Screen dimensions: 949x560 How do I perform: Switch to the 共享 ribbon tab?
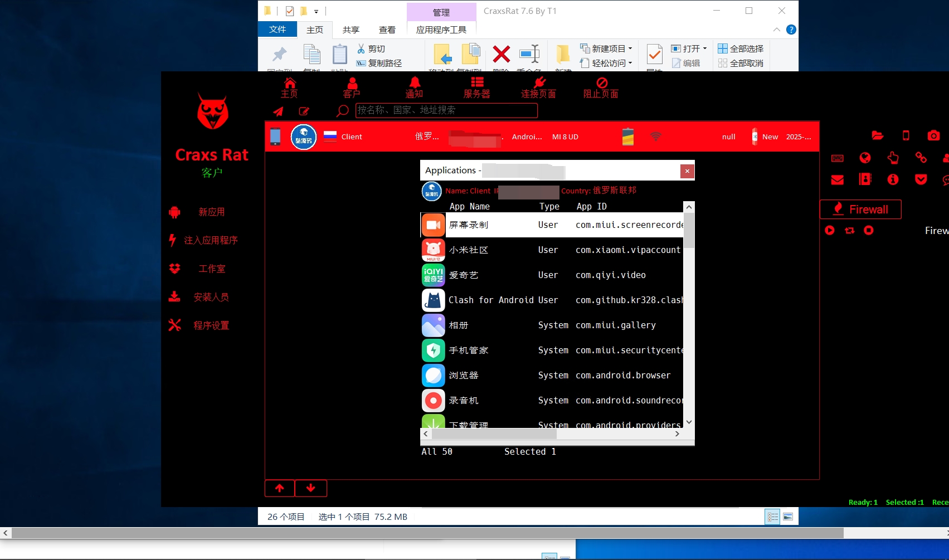(351, 30)
